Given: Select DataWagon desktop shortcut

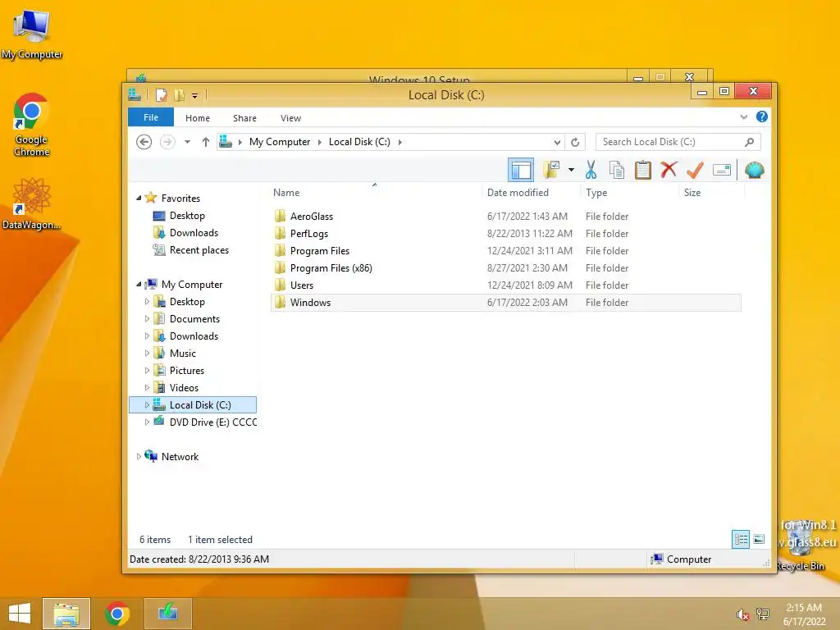Looking at the screenshot, I should pos(31,204).
